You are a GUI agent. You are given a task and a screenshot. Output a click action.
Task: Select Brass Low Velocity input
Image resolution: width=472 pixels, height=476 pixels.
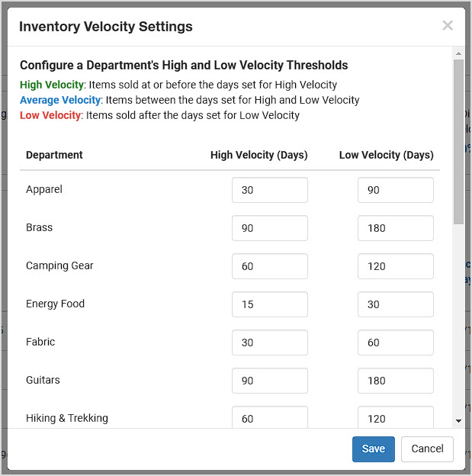[x=395, y=228]
